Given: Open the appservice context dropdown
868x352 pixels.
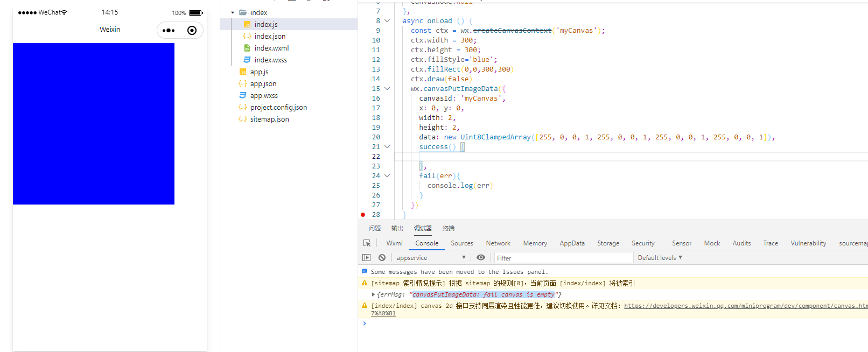Looking at the screenshot, I should 431,258.
